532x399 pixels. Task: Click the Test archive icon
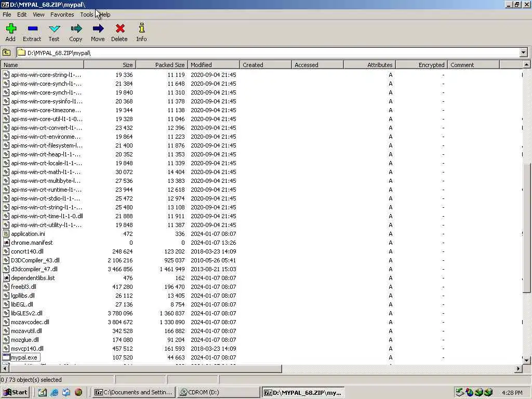[54, 29]
